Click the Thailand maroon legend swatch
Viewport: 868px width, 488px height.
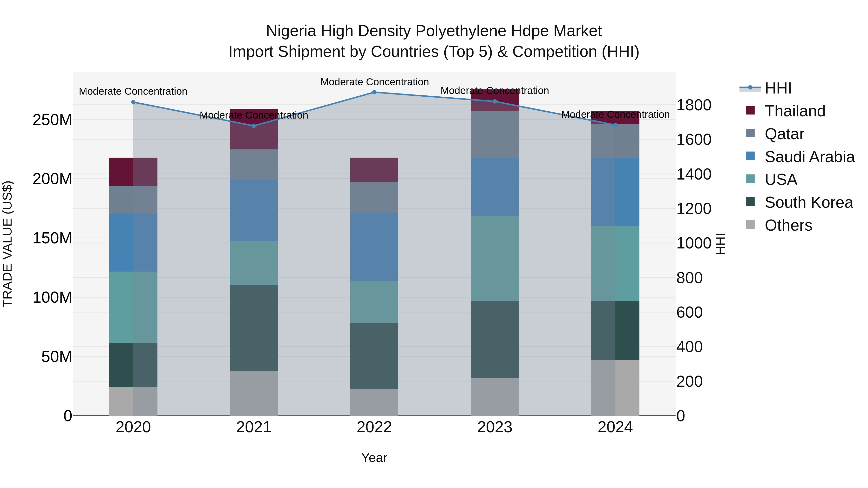[x=750, y=110]
